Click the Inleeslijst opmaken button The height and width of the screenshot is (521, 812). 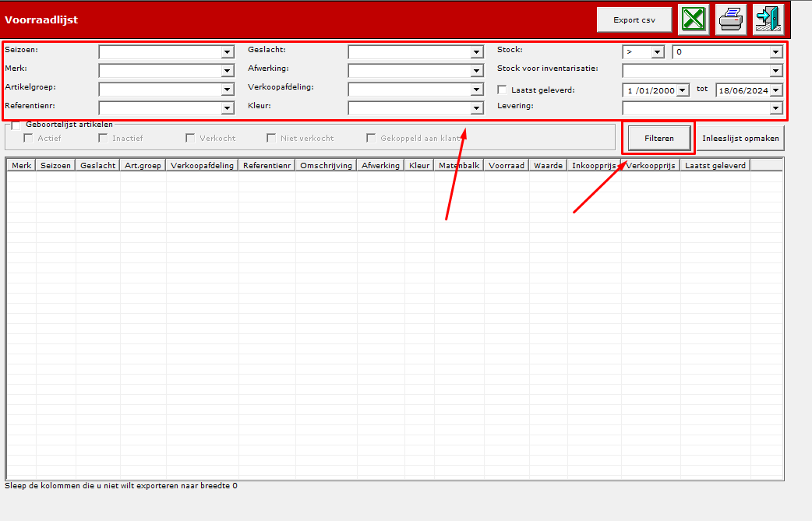pos(740,138)
